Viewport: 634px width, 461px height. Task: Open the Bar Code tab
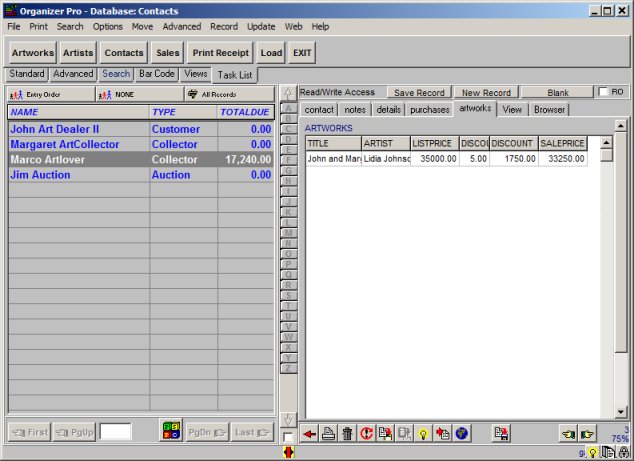[156, 74]
